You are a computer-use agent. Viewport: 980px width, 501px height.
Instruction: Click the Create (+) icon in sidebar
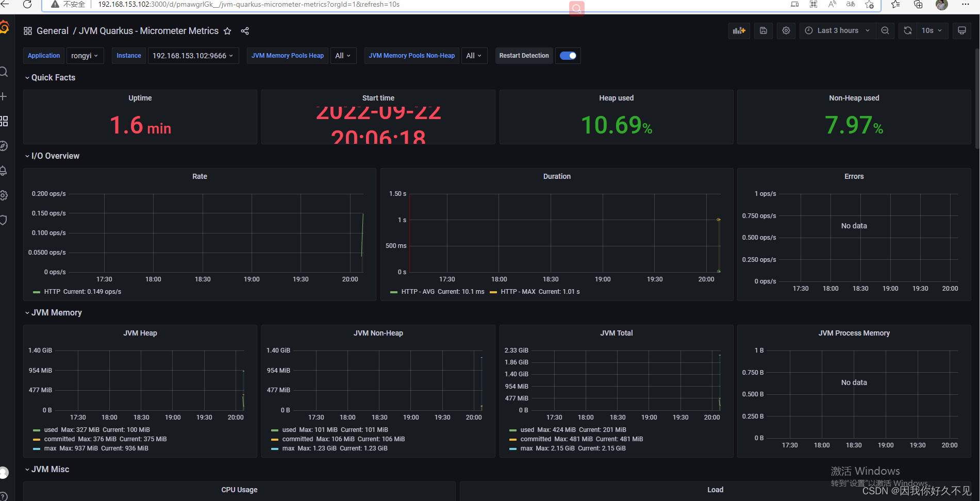point(4,96)
